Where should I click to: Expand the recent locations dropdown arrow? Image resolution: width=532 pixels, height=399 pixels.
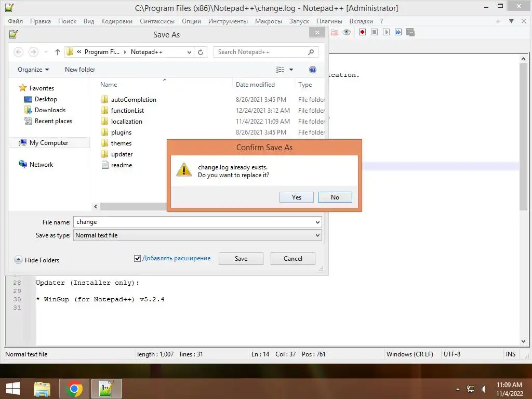[46, 52]
